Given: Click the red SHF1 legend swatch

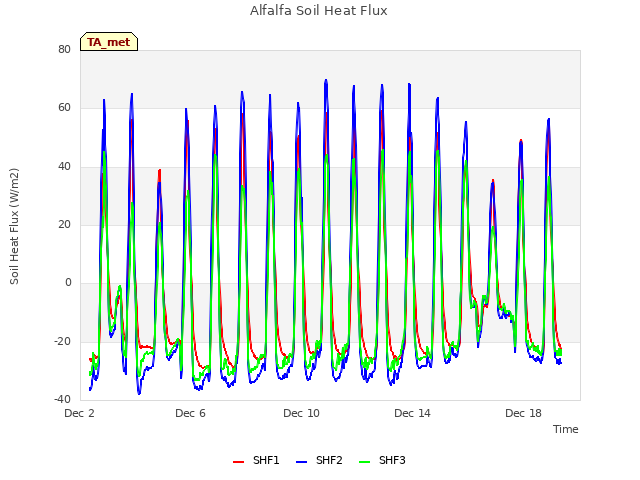Looking at the screenshot, I should (238, 462).
